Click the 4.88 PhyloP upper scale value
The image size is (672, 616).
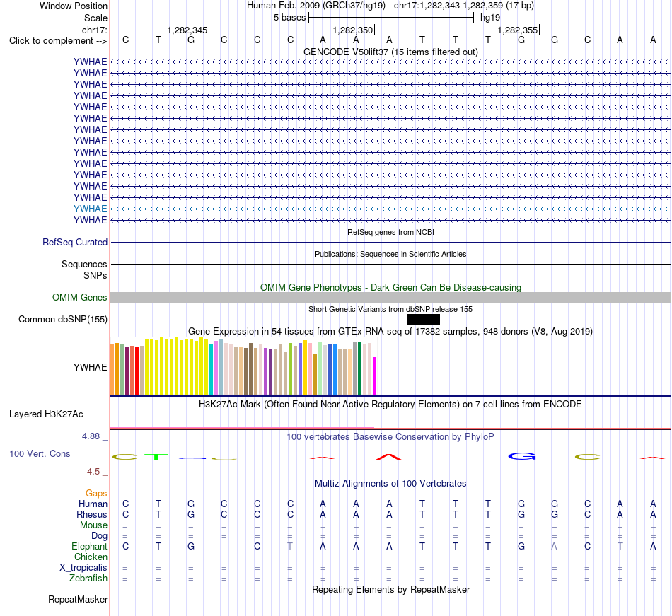[x=91, y=436]
